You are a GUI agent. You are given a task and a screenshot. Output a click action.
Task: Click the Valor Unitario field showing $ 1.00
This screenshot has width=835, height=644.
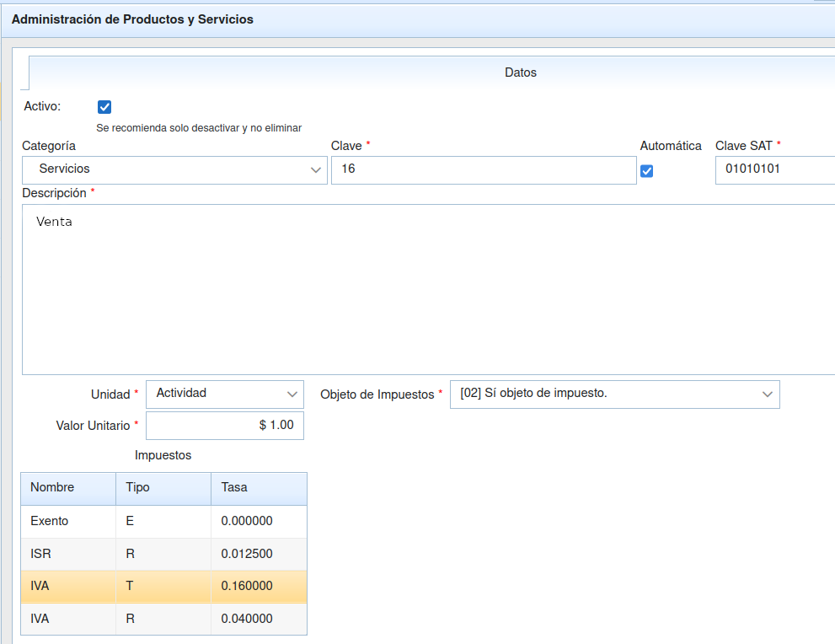[x=225, y=425]
